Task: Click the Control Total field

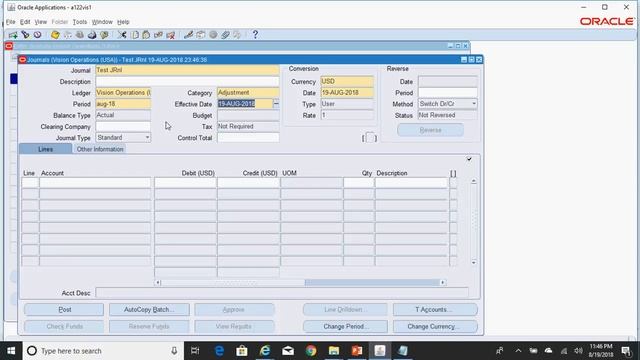Action: point(248,138)
